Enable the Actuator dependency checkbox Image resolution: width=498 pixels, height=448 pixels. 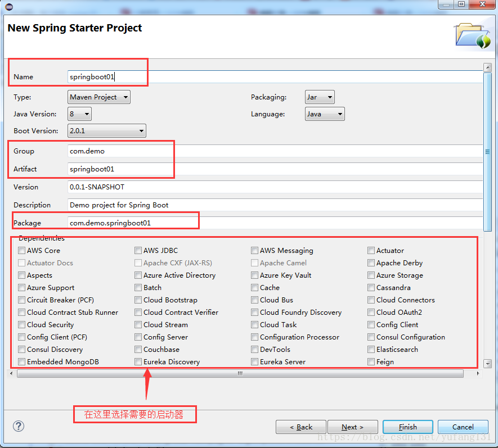pyautogui.click(x=371, y=250)
